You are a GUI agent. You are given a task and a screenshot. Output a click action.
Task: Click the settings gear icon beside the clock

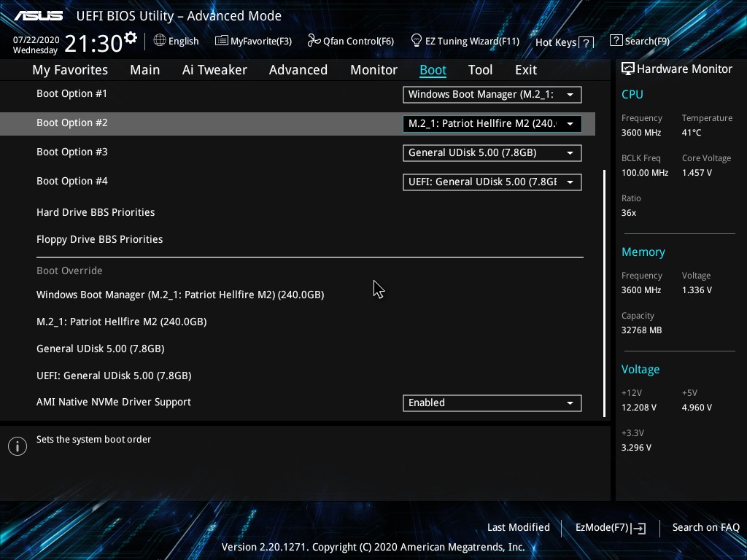(x=131, y=37)
